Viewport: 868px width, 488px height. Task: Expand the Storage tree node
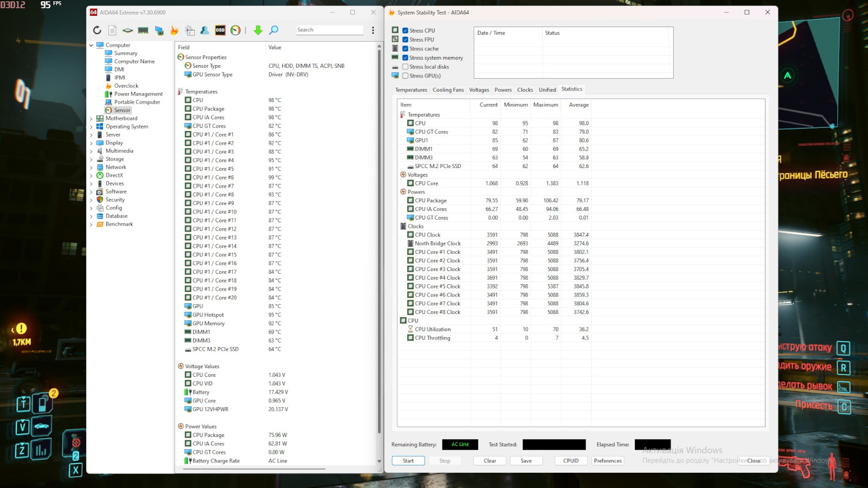91,159
